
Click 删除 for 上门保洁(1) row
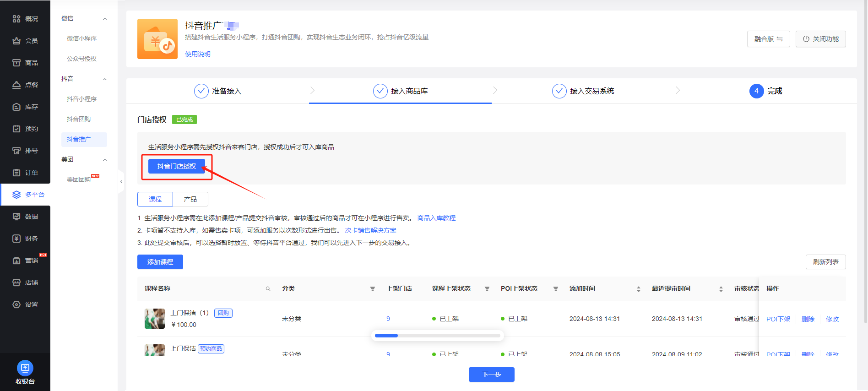pyautogui.click(x=808, y=319)
